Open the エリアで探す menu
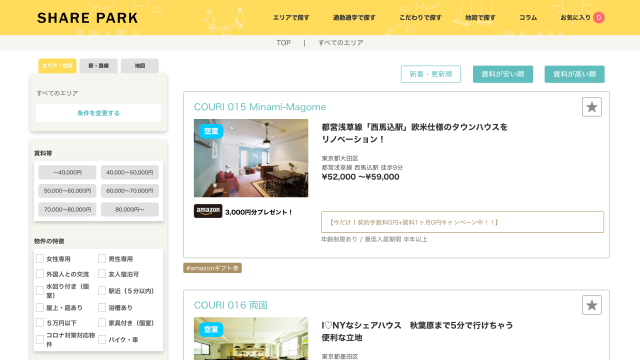 tap(291, 18)
